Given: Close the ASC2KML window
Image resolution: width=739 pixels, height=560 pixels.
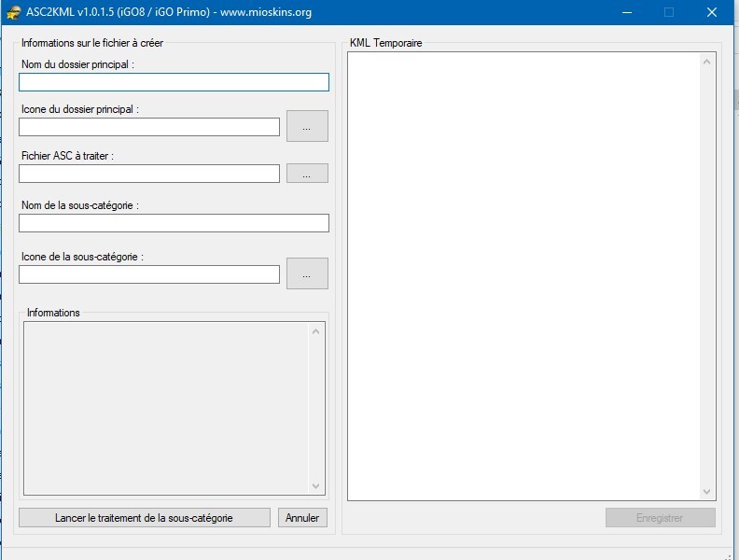Looking at the screenshot, I should click(712, 12).
